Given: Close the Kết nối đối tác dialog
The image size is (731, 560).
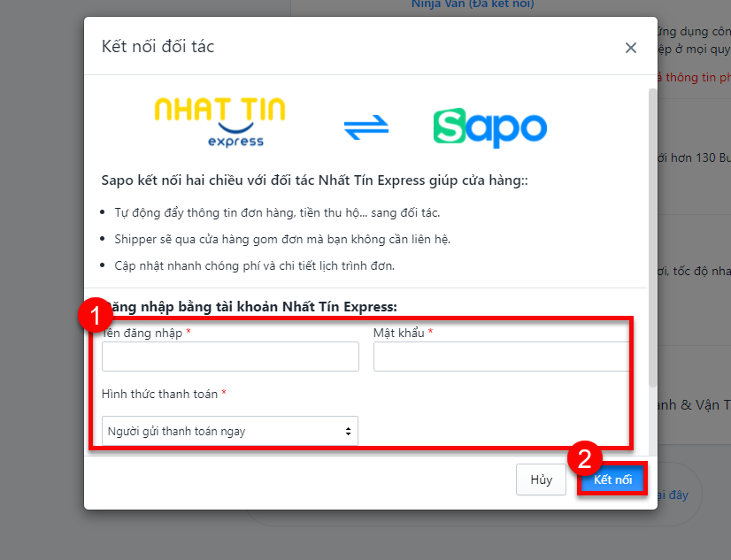Looking at the screenshot, I should [x=631, y=48].
